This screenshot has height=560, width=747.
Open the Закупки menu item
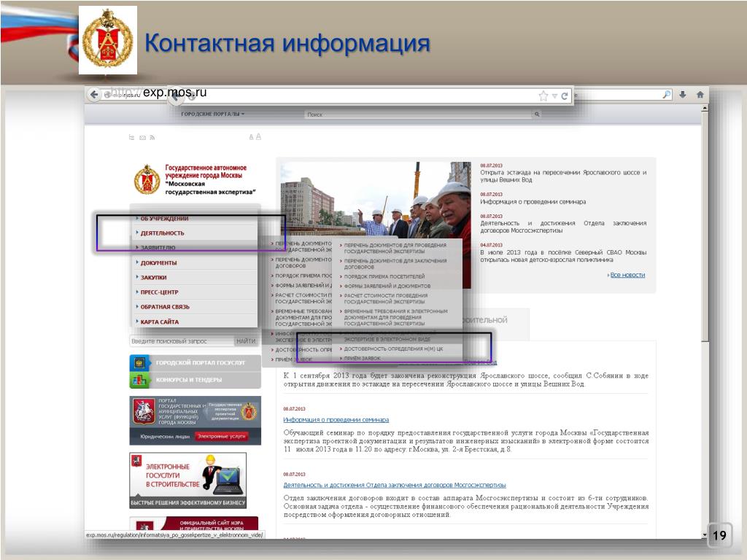point(153,277)
